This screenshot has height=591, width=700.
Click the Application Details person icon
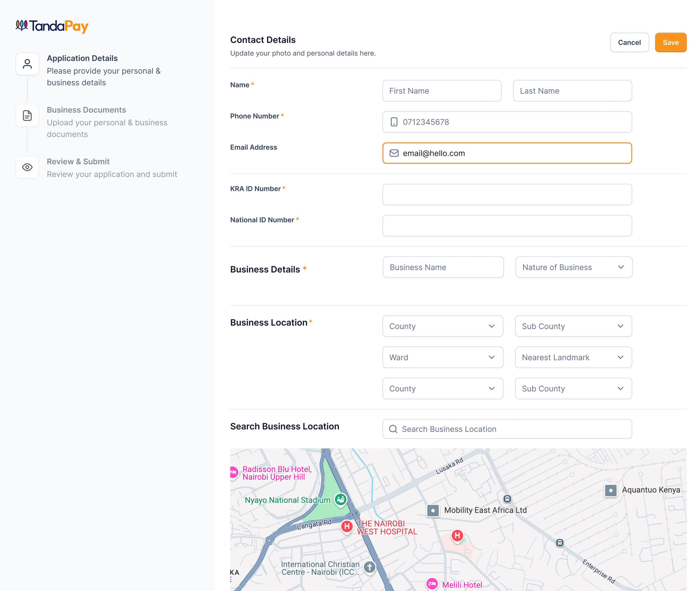point(27,64)
